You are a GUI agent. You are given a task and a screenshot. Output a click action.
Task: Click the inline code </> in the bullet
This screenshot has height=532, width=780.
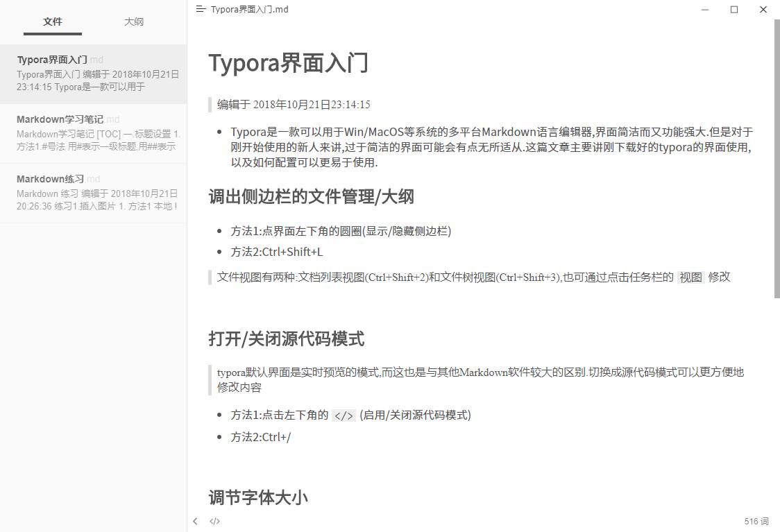tap(344, 415)
